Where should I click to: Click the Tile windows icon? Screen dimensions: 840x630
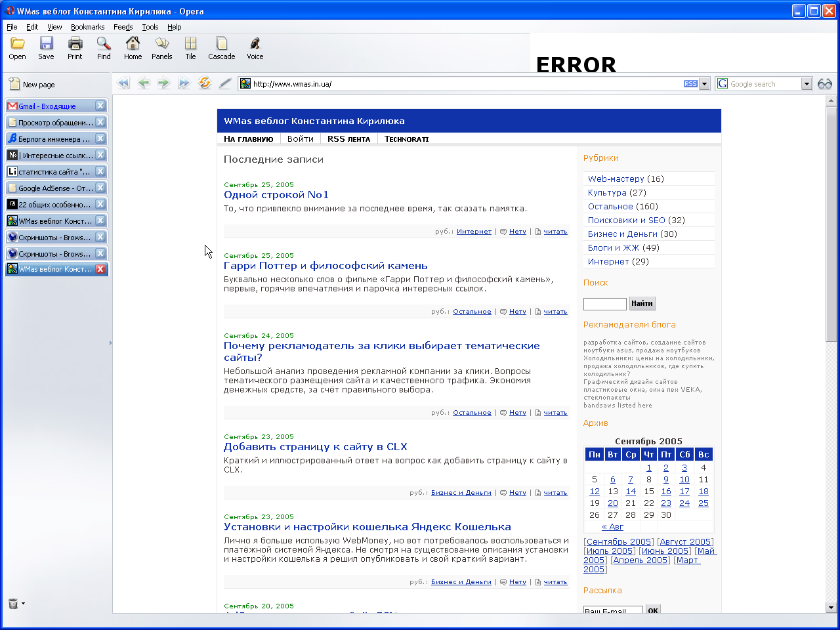190,43
